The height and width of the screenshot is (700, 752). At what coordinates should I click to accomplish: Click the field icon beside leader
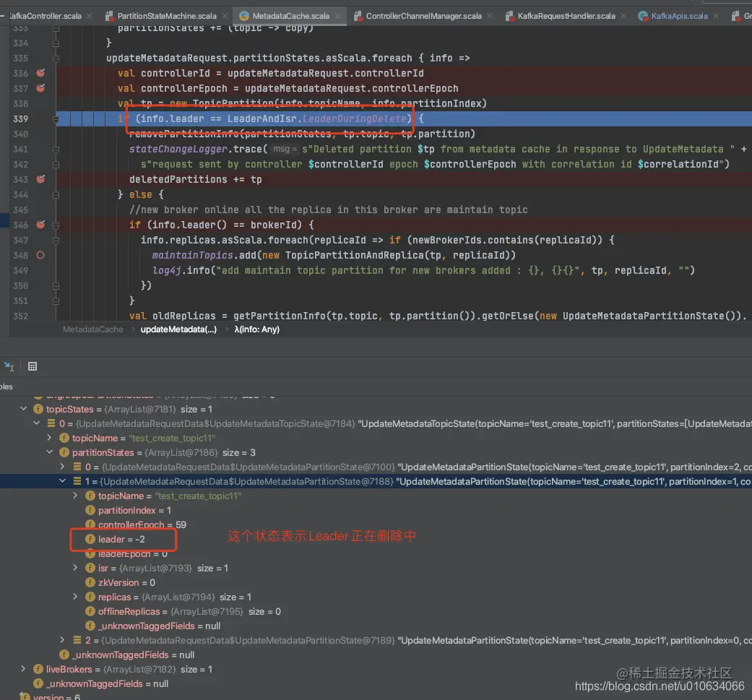point(90,539)
